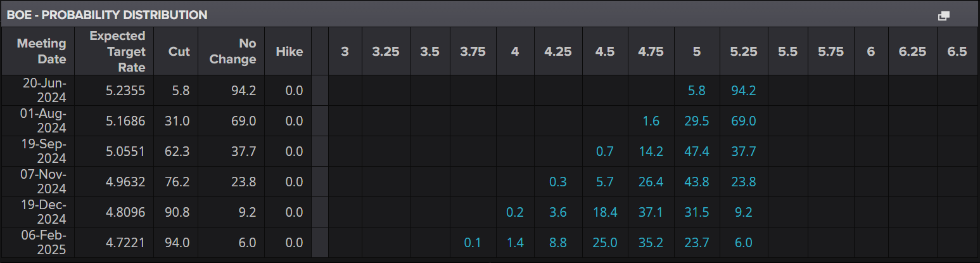The width and height of the screenshot is (980, 263).
Task: Click the '37.1' probability cell
Action: (x=651, y=212)
